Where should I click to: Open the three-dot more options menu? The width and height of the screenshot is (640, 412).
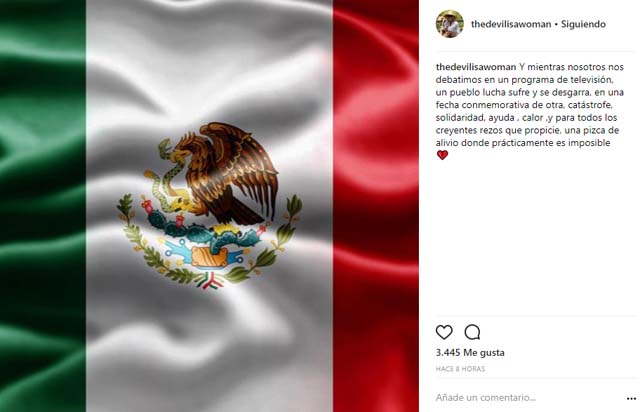click(x=631, y=398)
